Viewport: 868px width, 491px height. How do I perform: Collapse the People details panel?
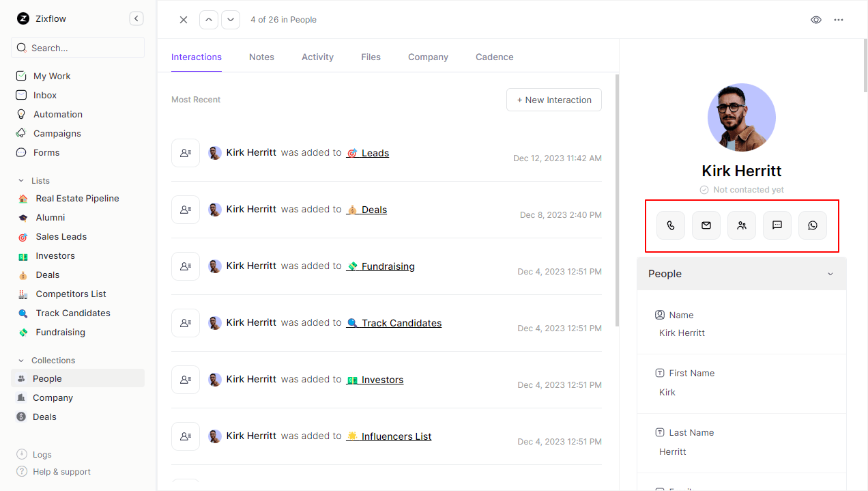point(830,273)
